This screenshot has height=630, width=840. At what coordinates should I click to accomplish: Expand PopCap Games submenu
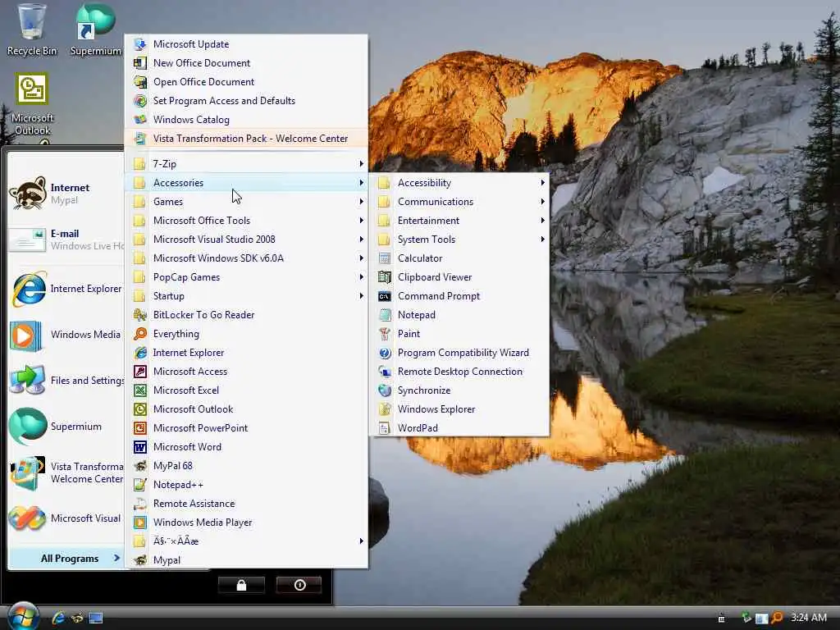click(246, 277)
